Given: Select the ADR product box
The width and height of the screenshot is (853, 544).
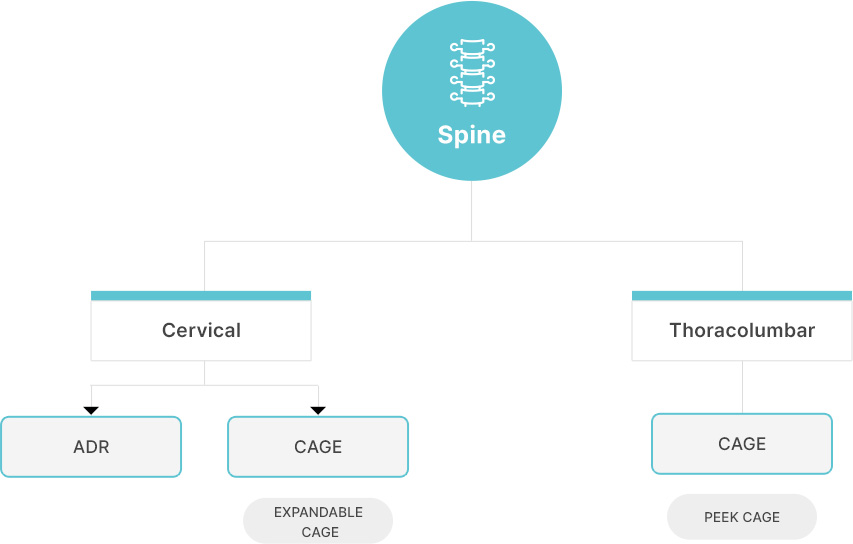Looking at the screenshot, I should point(91,447).
